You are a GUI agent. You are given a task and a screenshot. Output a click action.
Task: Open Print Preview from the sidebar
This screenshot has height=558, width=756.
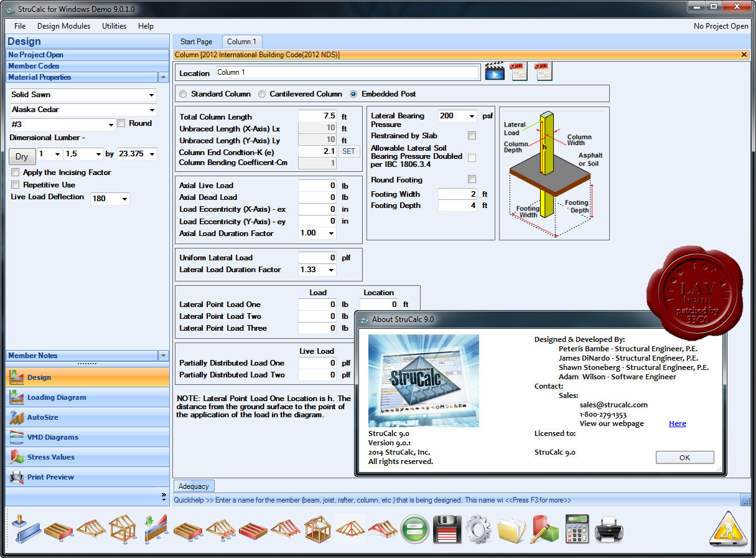click(x=87, y=477)
